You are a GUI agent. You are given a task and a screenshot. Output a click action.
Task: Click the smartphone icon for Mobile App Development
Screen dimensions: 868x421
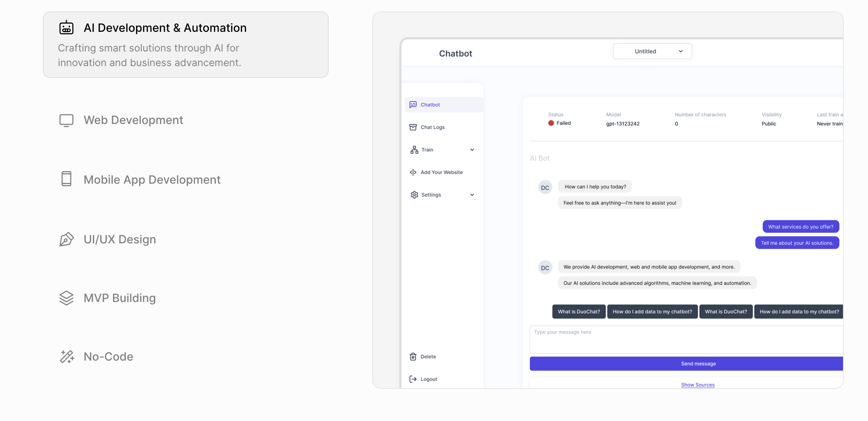(x=66, y=179)
